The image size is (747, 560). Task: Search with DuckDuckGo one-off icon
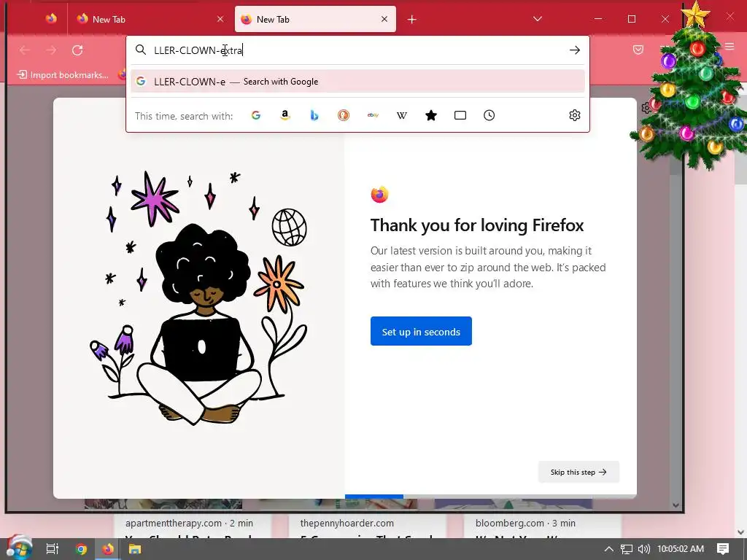(344, 115)
